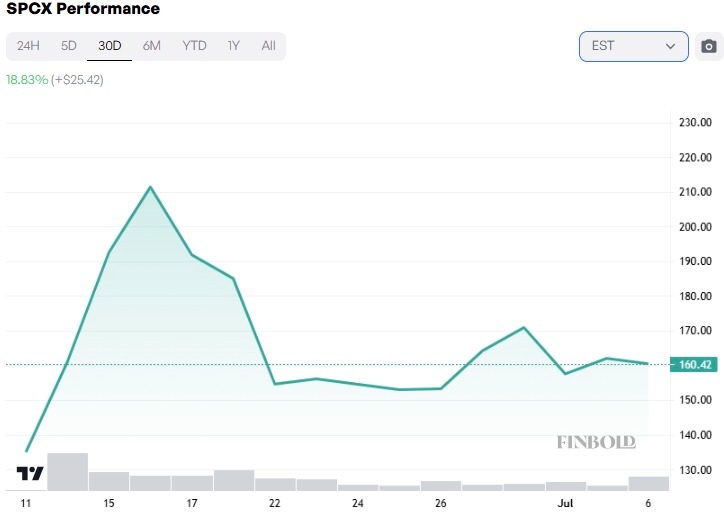Click date label 6 on time axis
The image size is (724, 517).
click(x=648, y=503)
